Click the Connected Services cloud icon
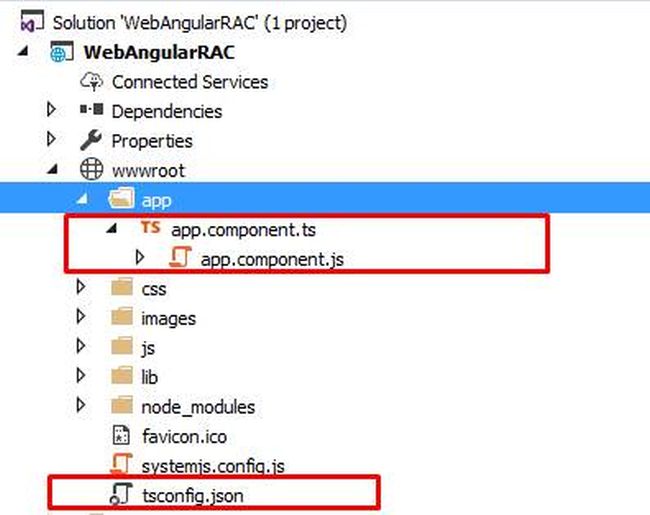650x515 pixels. (x=92, y=82)
